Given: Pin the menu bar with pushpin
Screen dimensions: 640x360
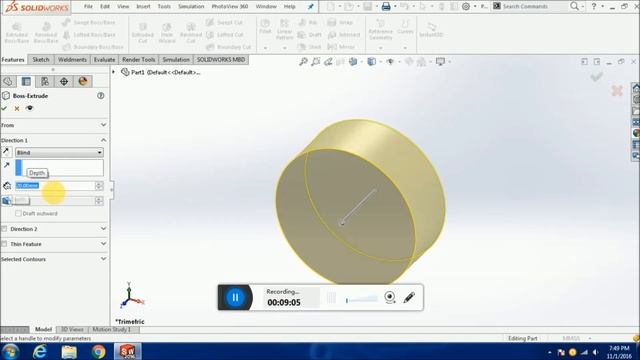Looking at the screenshot, I should pyautogui.click(x=311, y=7).
